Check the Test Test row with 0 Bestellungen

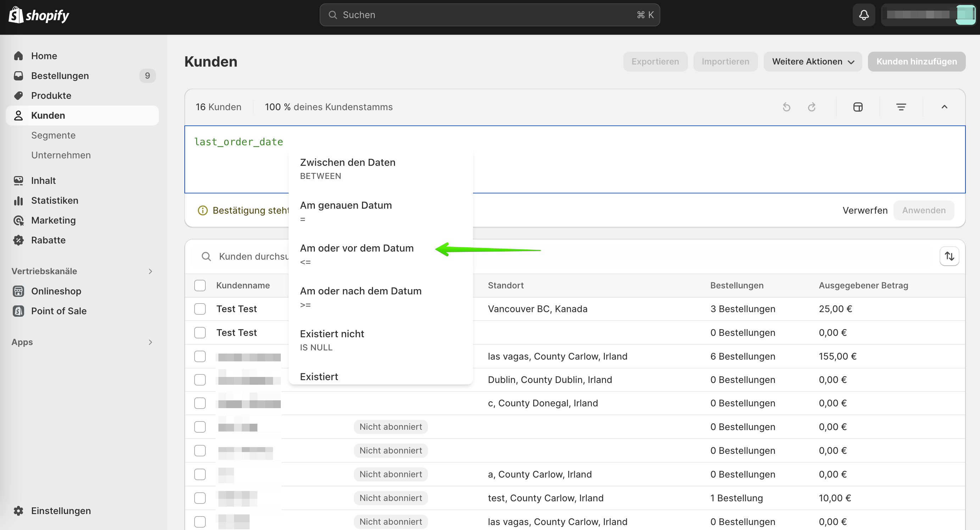200,333
